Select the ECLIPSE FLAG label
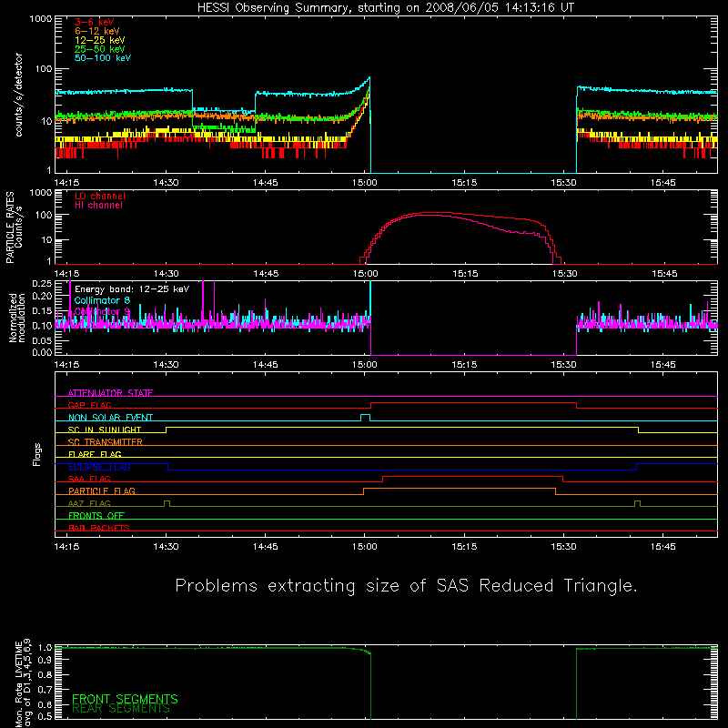The height and width of the screenshot is (728, 728). pyautogui.click(x=99, y=467)
